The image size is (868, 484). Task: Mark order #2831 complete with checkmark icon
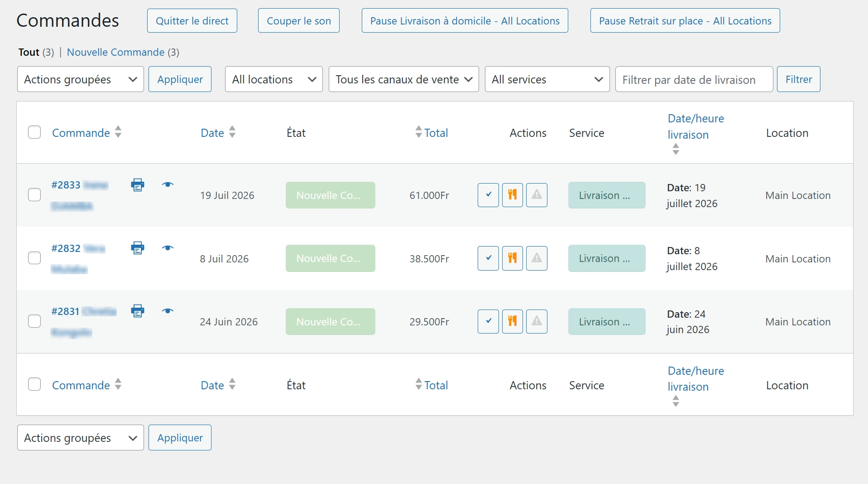[488, 321]
